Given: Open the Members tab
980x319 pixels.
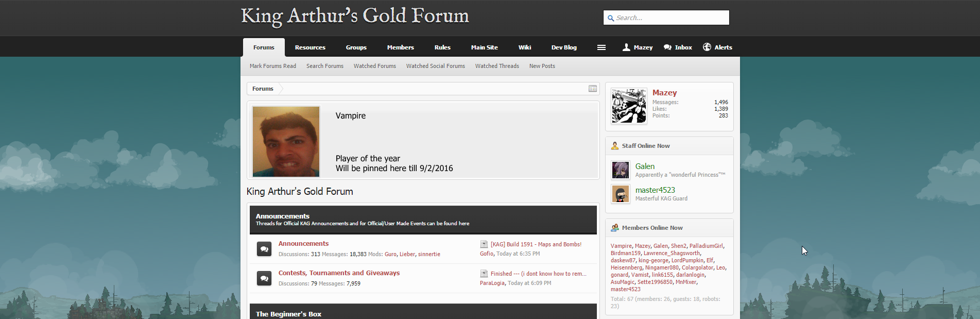Looking at the screenshot, I should [400, 47].
